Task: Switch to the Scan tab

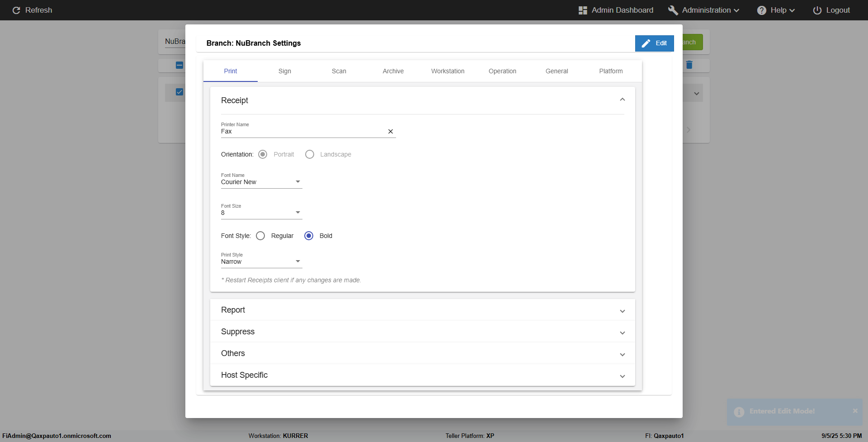Action: pyautogui.click(x=339, y=71)
